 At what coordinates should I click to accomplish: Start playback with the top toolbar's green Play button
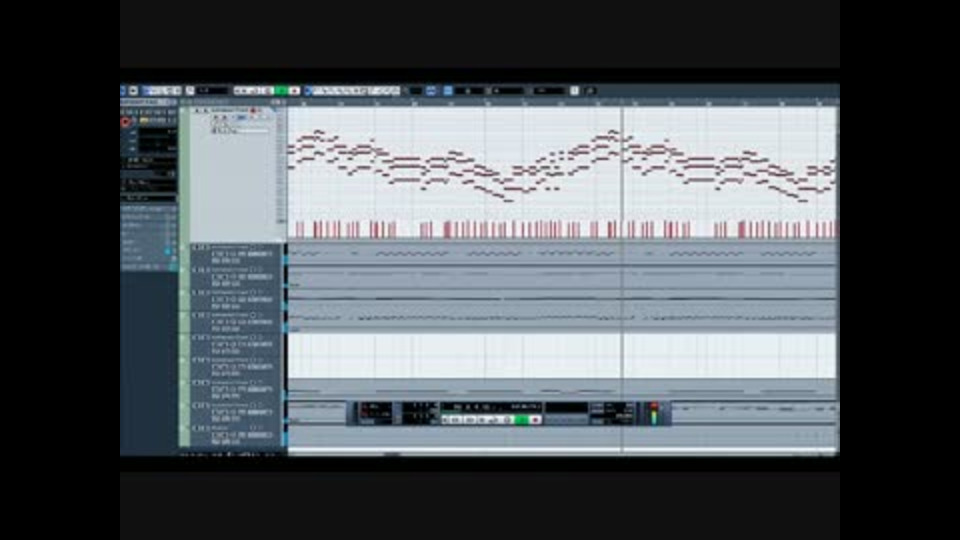(282, 91)
